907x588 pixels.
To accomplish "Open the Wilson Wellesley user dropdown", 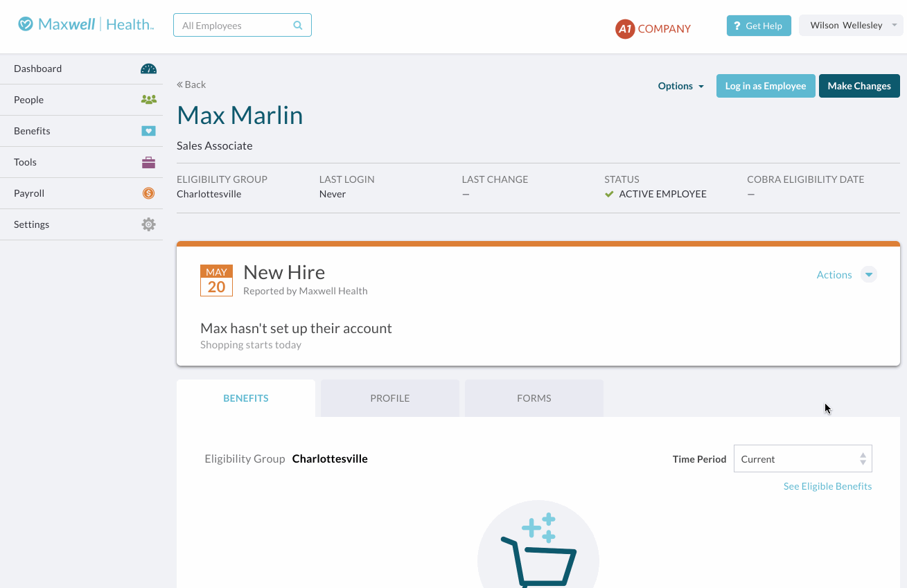I will tap(852, 26).
